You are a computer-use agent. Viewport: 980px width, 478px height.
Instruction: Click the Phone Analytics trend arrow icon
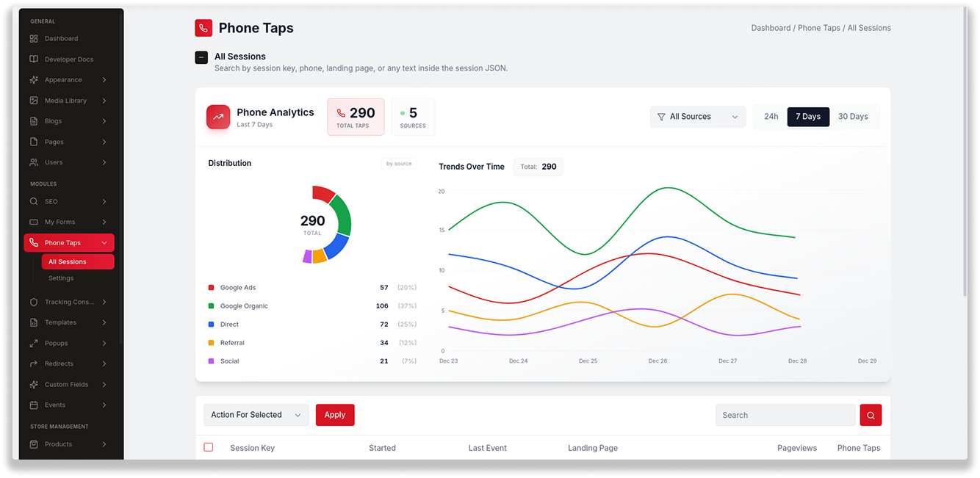tap(218, 117)
